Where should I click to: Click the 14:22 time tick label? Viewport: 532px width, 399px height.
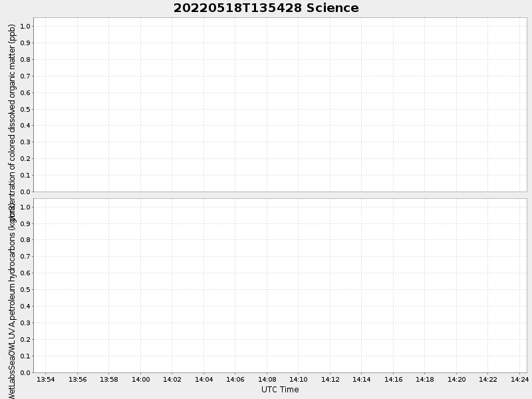(488, 379)
